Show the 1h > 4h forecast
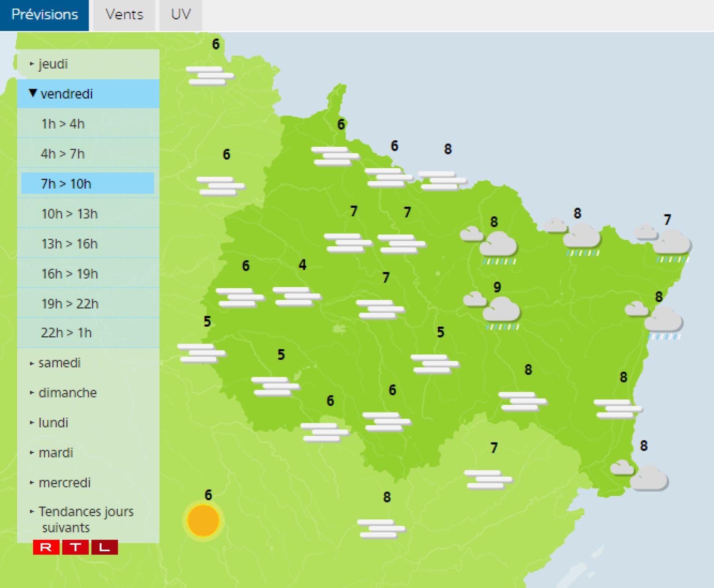Screen dimensions: 714x588 click(x=63, y=124)
